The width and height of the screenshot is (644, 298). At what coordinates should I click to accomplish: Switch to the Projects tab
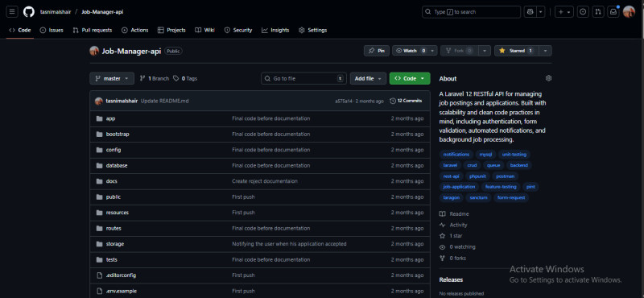click(x=171, y=30)
